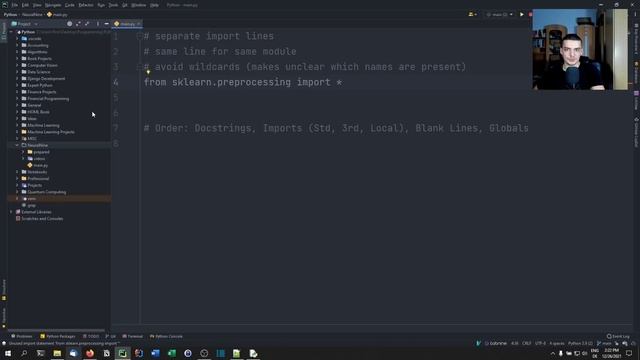Expand the Django Development folder
640x360 pixels.
click(x=18, y=78)
